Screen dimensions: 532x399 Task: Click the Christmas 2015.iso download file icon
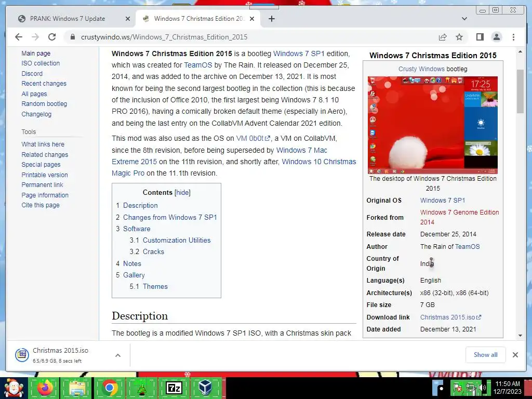pos(22,355)
